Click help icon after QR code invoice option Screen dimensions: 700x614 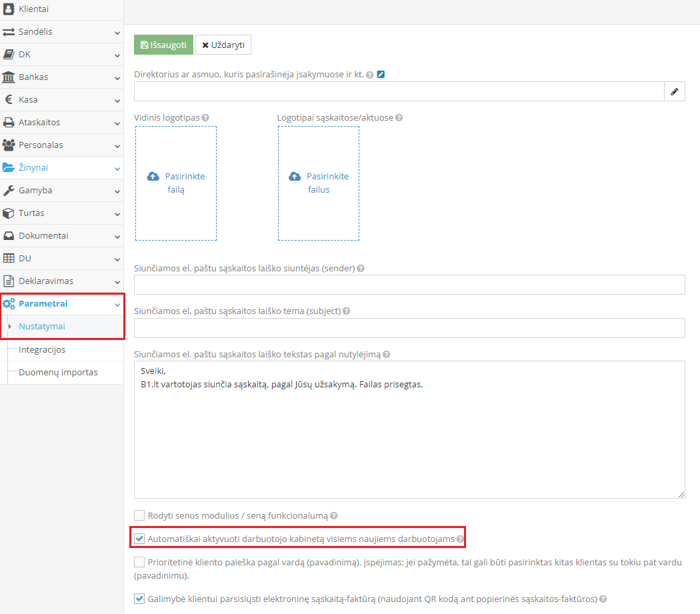(603, 599)
